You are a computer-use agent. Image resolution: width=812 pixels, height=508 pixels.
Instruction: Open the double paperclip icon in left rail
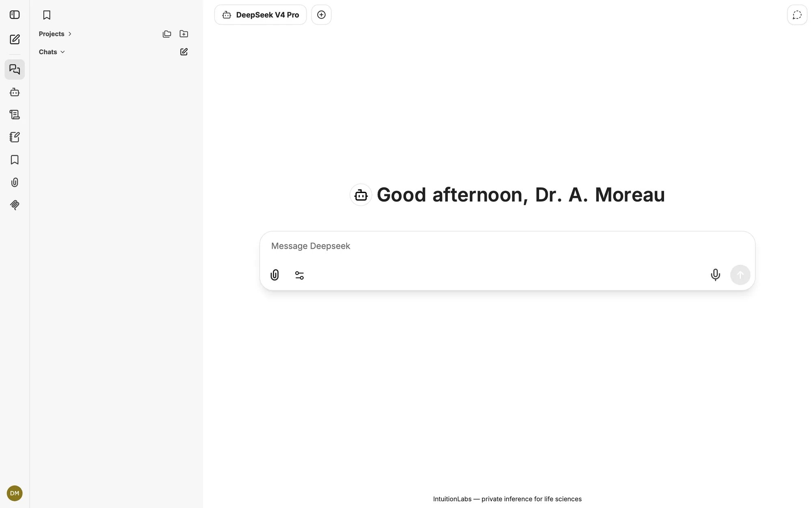[x=15, y=205]
